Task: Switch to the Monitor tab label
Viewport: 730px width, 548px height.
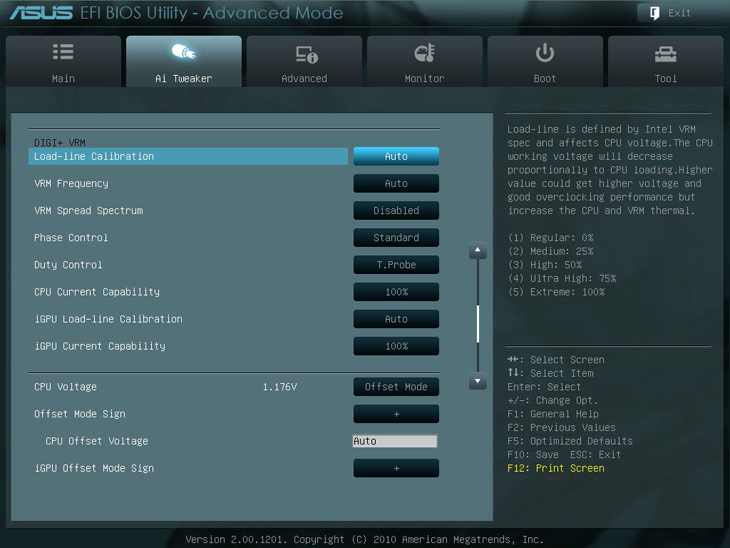Action: point(424,78)
